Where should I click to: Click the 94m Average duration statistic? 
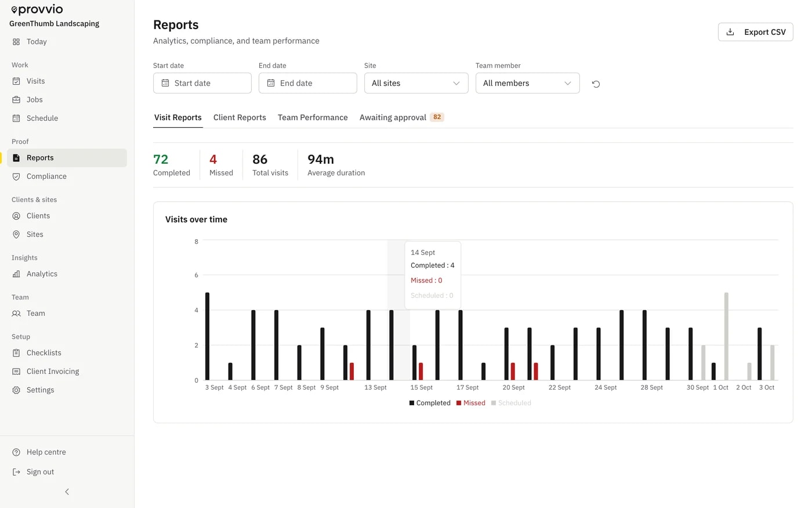(336, 165)
